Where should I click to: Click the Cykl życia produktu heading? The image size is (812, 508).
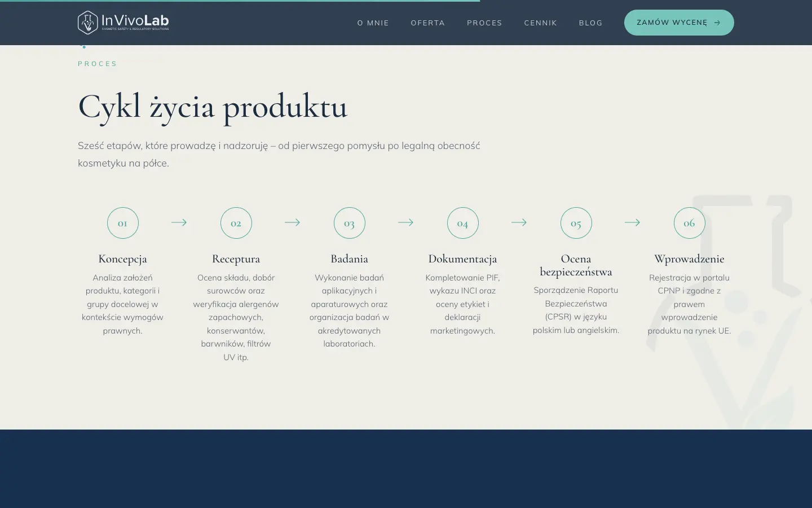pos(213,106)
